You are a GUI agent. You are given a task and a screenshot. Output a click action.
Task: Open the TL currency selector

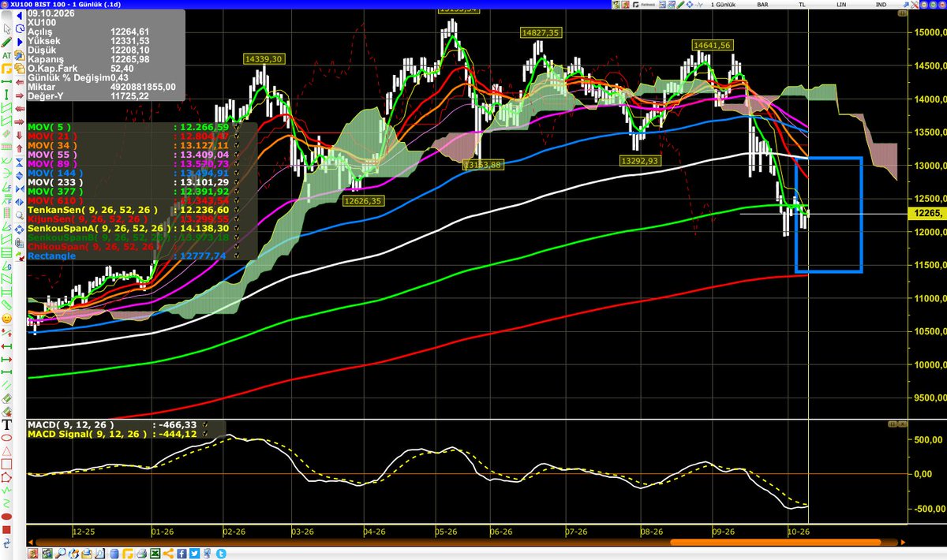(x=803, y=5)
